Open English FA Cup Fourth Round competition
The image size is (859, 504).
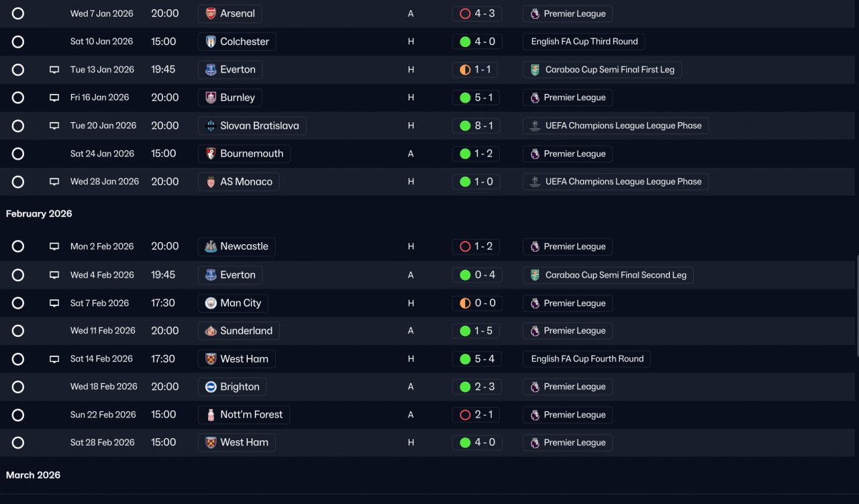587,359
